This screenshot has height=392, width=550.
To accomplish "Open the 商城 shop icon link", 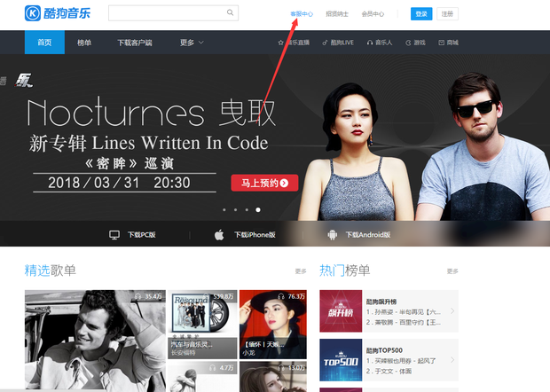I will pos(443,43).
